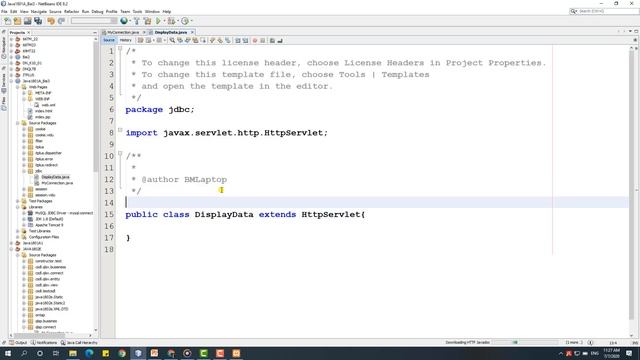
Task: Select DisplayData.java in the project tree
Action: [x=52, y=177]
